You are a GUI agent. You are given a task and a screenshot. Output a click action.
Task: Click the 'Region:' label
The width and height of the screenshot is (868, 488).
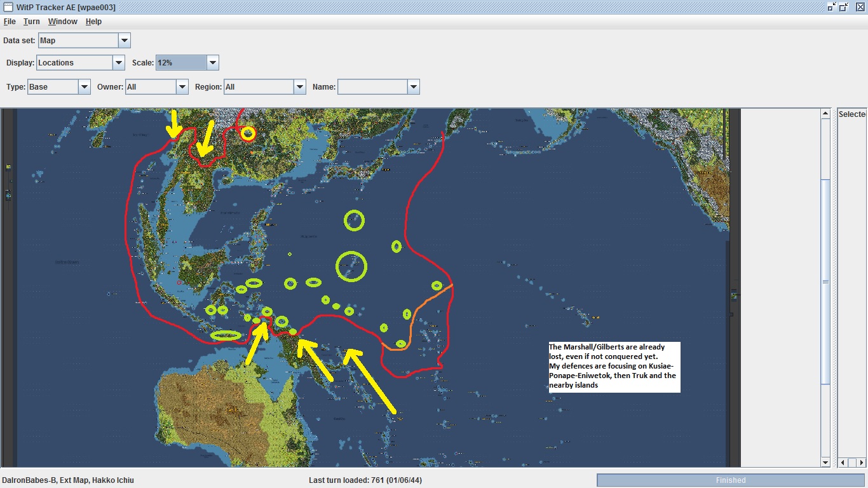(x=208, y=87)
